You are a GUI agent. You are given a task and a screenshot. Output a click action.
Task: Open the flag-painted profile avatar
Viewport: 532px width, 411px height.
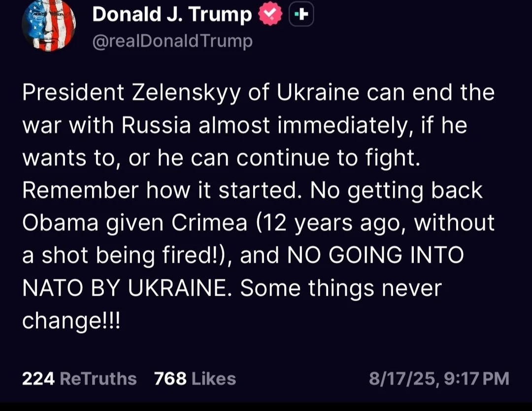(48, 26)
